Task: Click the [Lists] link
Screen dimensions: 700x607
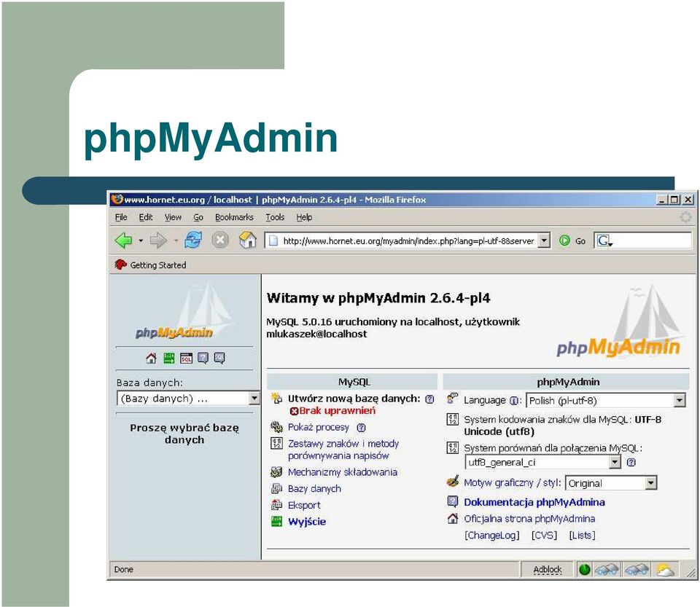Action: [x=582, y=535]
